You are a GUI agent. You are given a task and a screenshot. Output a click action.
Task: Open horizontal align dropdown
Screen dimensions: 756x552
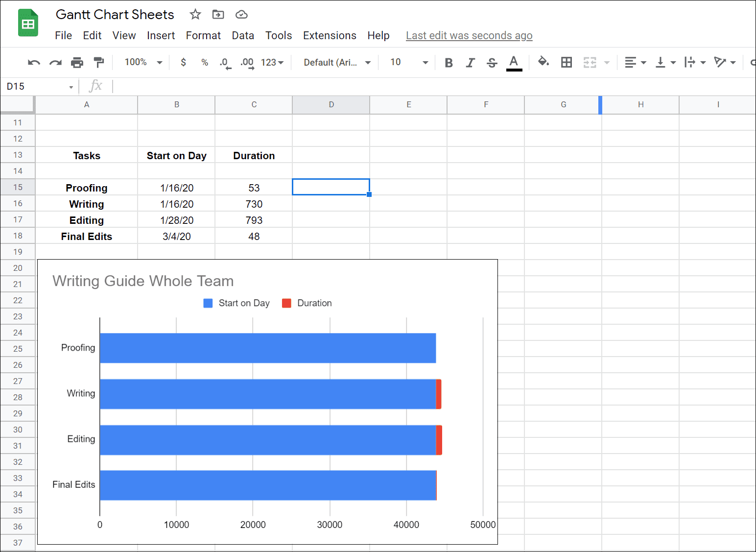pos(636,62)
